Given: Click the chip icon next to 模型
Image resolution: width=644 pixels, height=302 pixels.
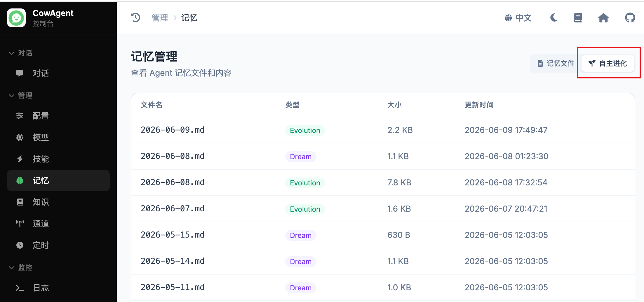Looking at the screenshot, I should (x=20, y=137).
